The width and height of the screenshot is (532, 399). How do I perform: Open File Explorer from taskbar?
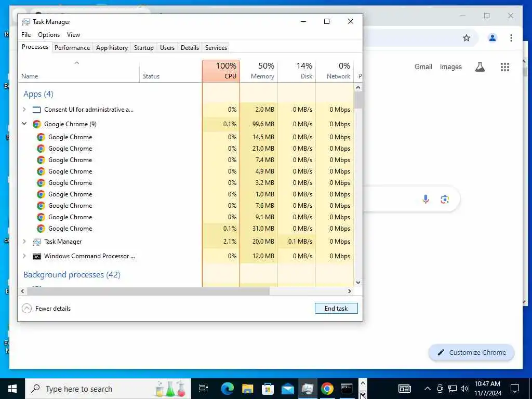[x=248, y=389]
